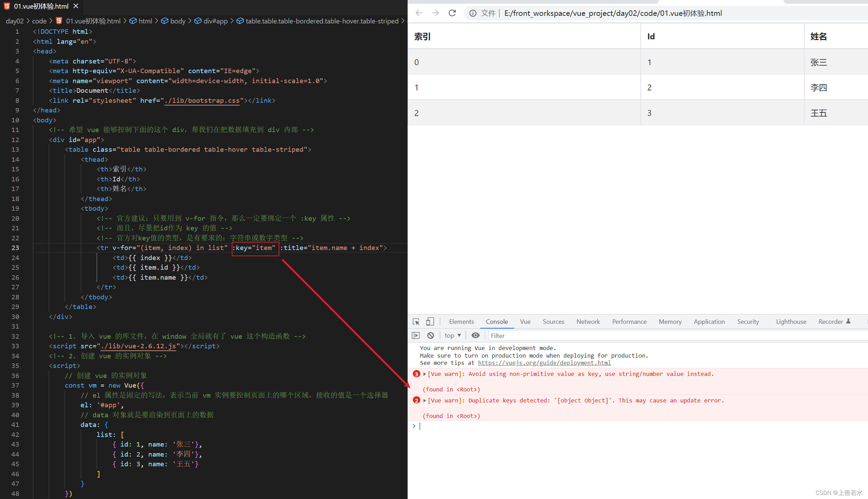This screenshot has width=868, height=499.
Task: Reload the browser page
Action: click(452, 13)
